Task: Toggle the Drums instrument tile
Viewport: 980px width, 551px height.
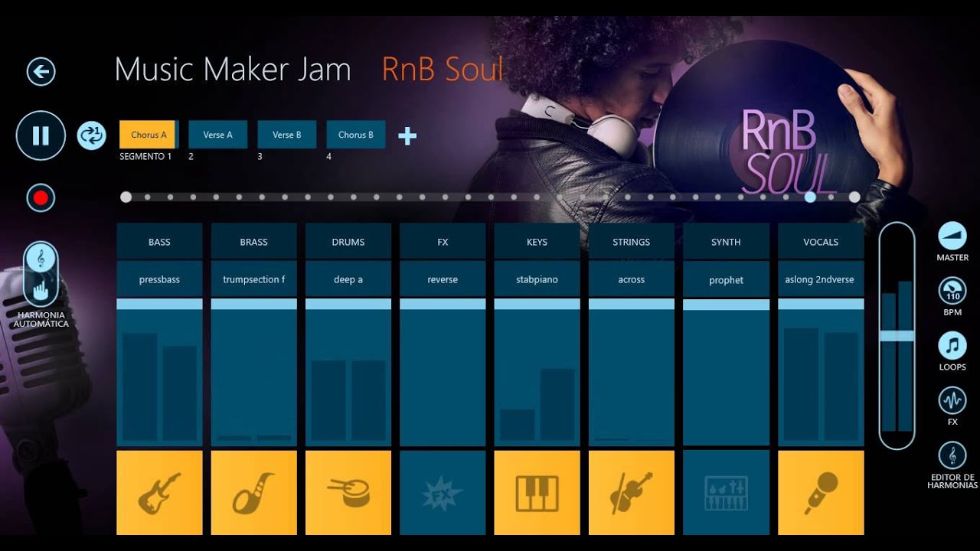Action: tap(348, 492)
